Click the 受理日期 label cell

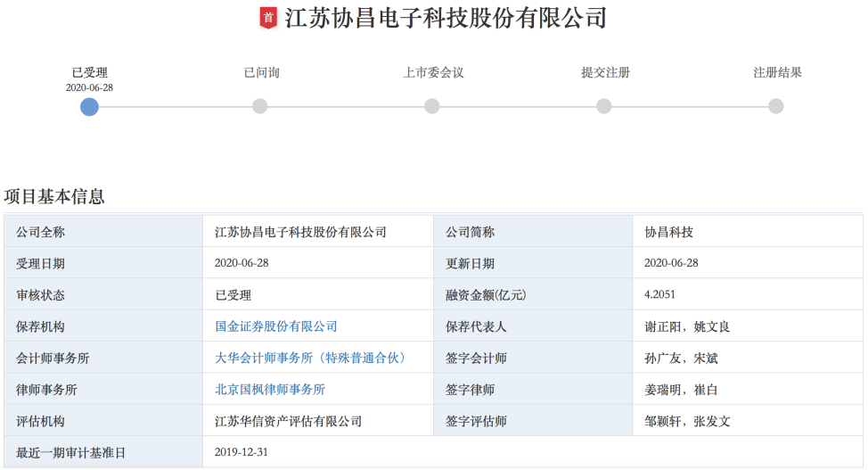pos(103,263)
